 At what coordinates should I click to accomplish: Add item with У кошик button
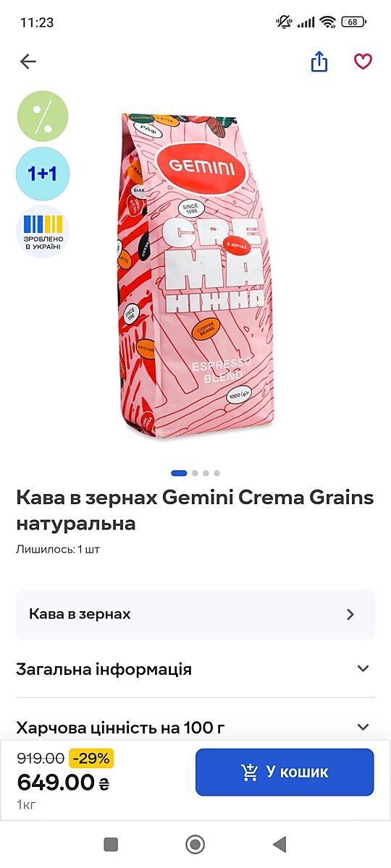point(285,772)
